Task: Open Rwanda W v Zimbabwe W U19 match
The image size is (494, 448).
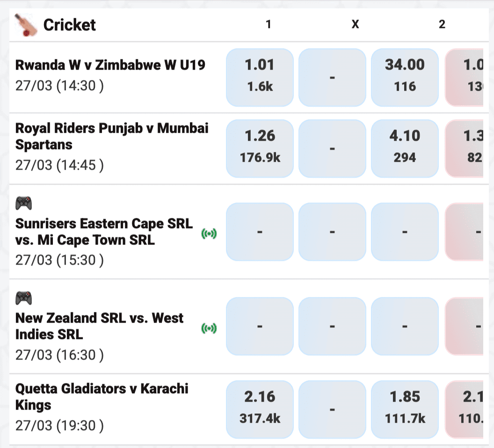Action: point(110,65)
